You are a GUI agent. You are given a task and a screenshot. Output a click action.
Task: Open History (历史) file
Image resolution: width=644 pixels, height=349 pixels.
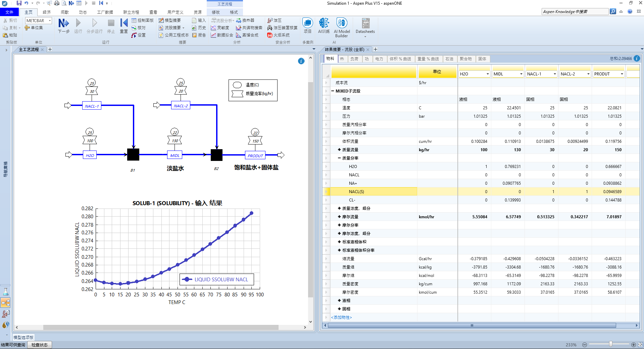click(x=199, y=28)
